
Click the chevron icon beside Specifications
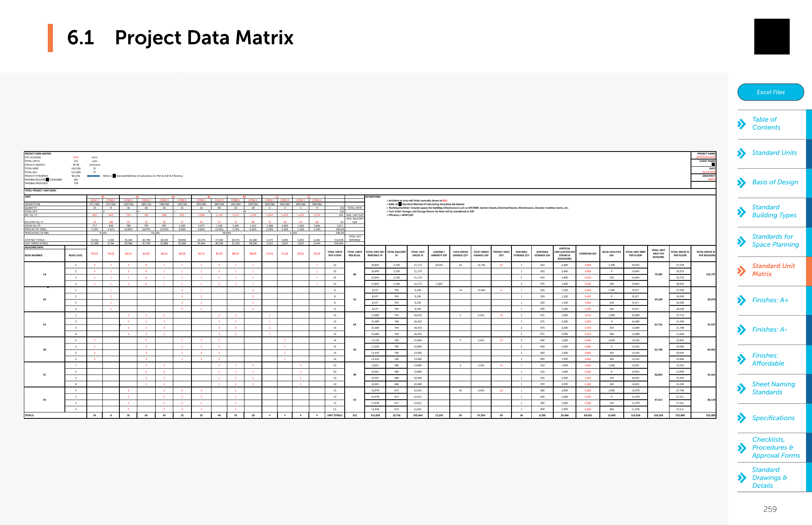[x=741, y=418]
